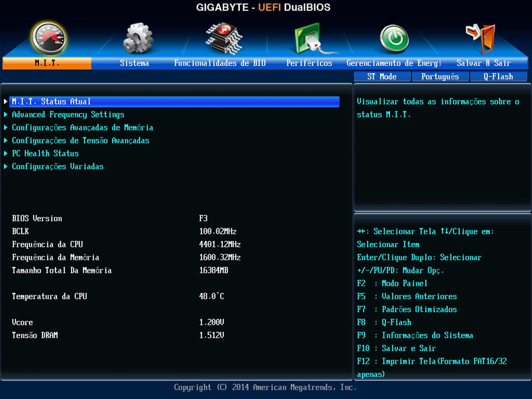Image resolution: width=532 pixels, height=399 pixels.
Task: Click the Tamanho Total Da Memória label
Action: 62,271
